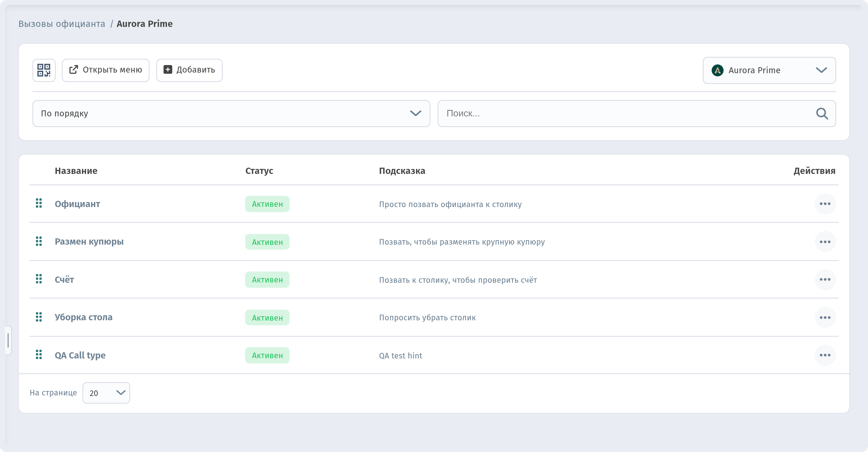Click the Добавить button
This screenshot has width=868, height=452.
click(x=189, y=70)
